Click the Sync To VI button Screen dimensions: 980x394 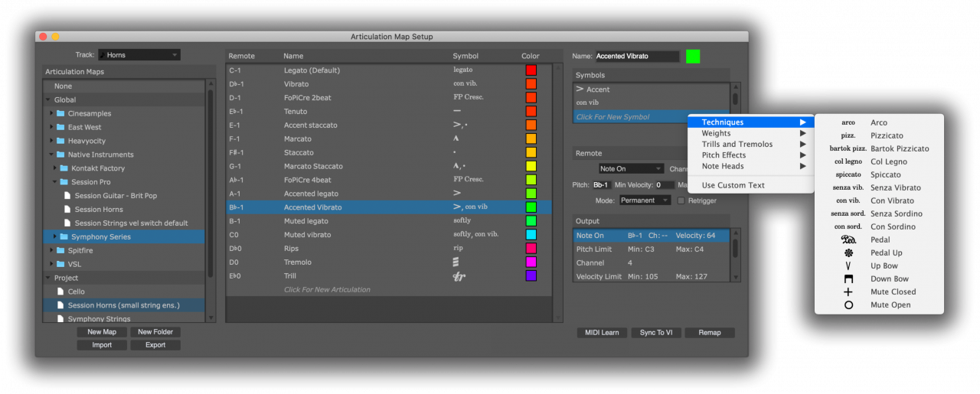click(x=656, y=332)
